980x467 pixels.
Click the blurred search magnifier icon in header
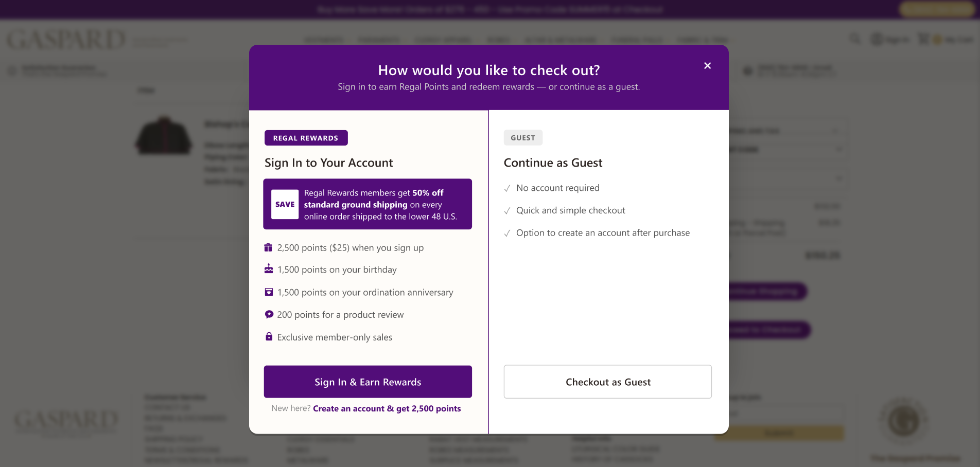coord(855,39)
